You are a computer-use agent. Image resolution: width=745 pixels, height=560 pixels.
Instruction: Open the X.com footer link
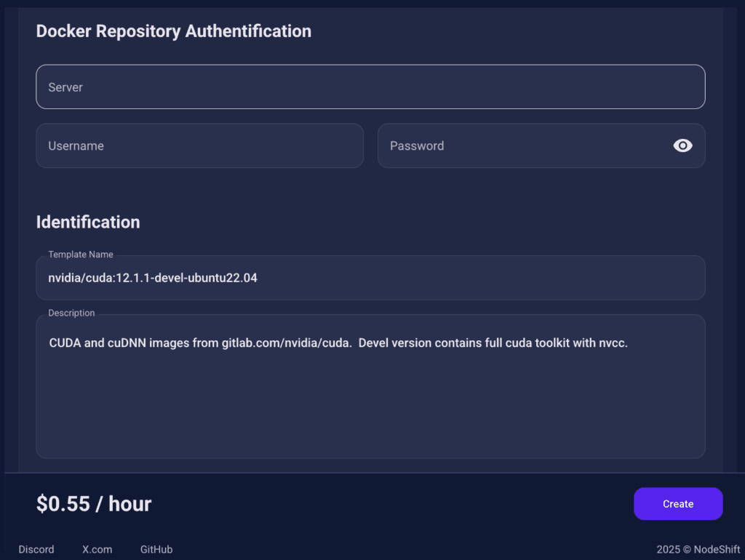point(97,550)
